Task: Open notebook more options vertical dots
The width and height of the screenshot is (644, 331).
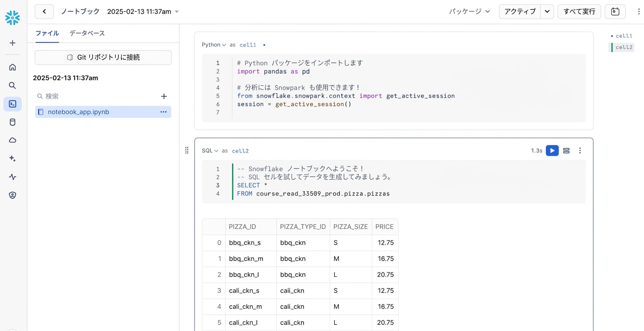Action: 639,12
